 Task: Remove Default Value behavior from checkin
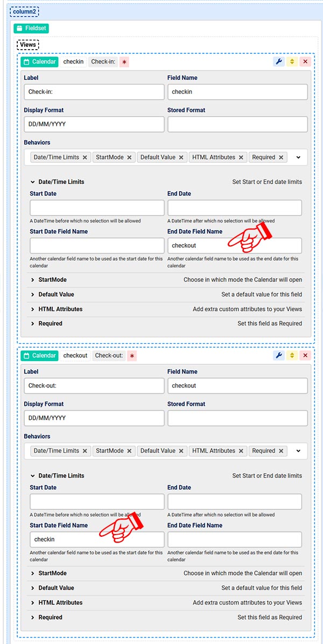click(x=181, y=157)
